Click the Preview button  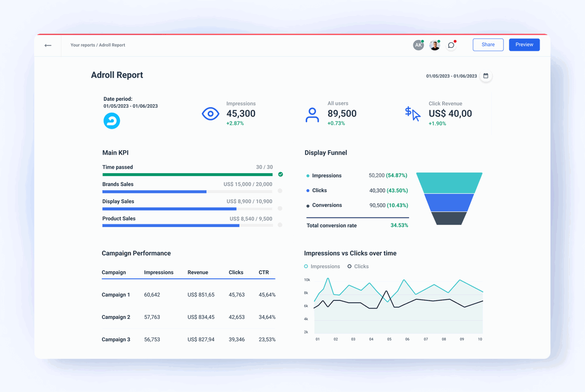tap(524, 44)
